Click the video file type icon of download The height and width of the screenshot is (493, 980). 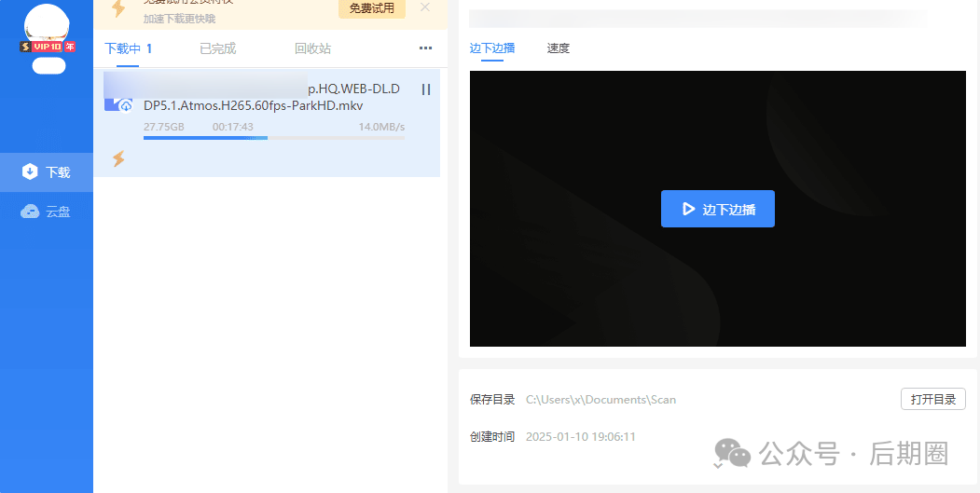point(118,103)
